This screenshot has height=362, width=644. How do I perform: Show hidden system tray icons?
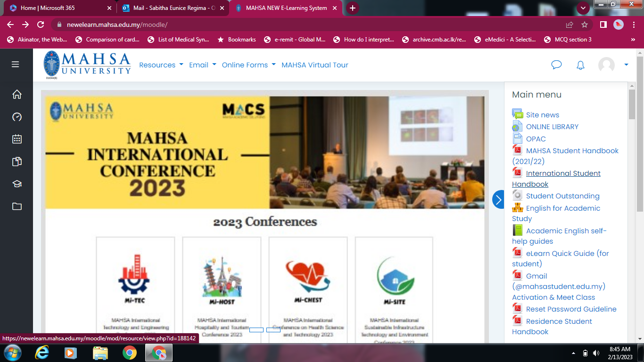574,353
